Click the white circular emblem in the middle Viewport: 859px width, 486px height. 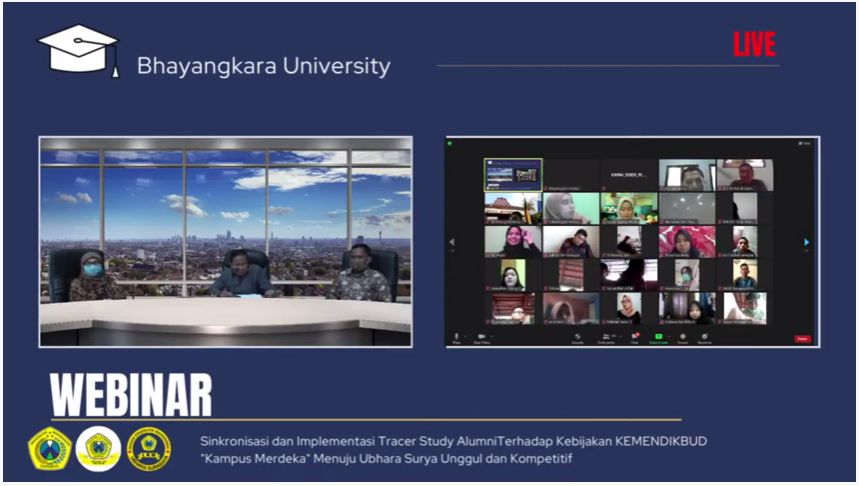(99, 449)
